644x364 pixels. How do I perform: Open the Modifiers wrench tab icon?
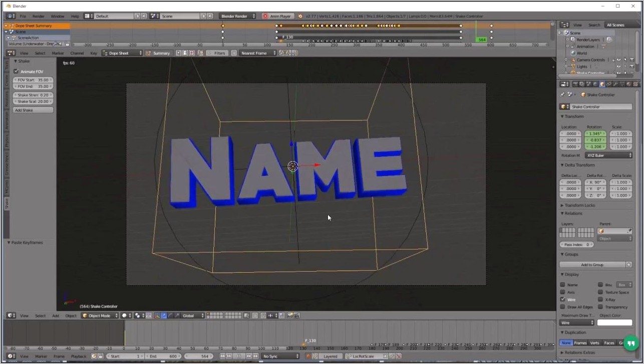pos(615,84)
